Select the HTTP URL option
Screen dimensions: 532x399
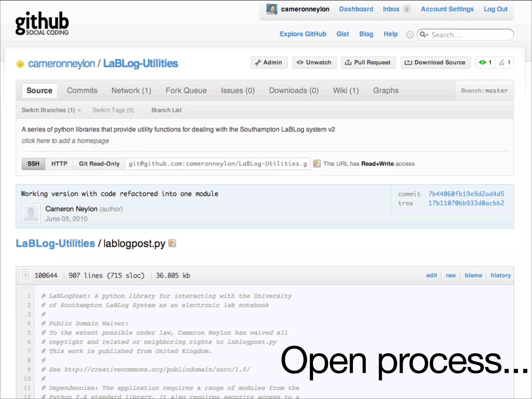click(59, 164)
